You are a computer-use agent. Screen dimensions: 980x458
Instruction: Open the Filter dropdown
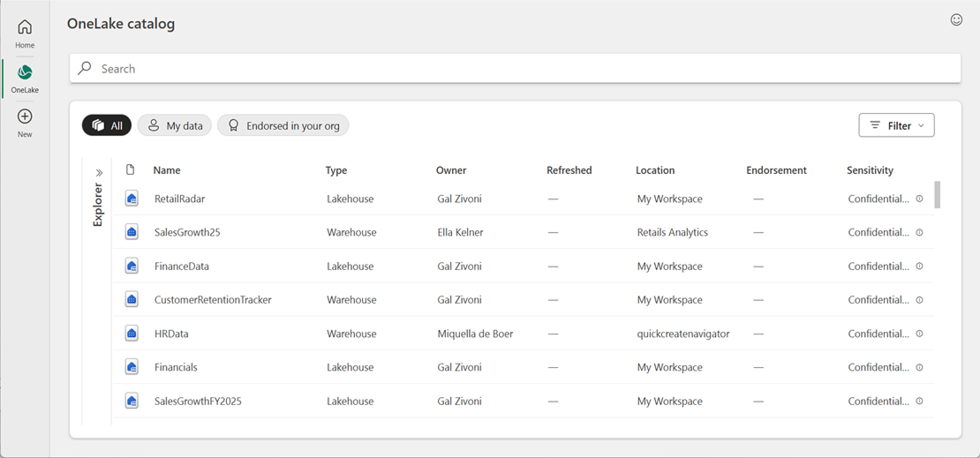(x=896, y=125)
